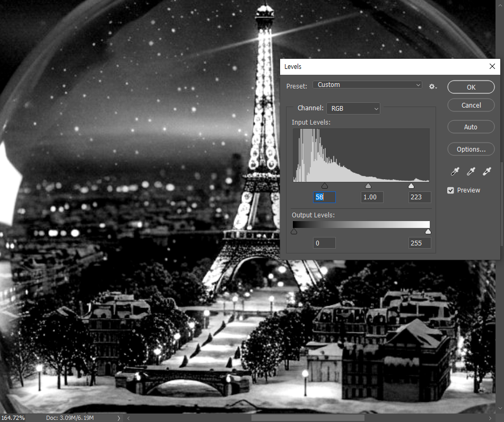Screen dimensions: 504x422
Task: Click the left arrow of the horizontal scrollbar
Action: click(128, 418)
